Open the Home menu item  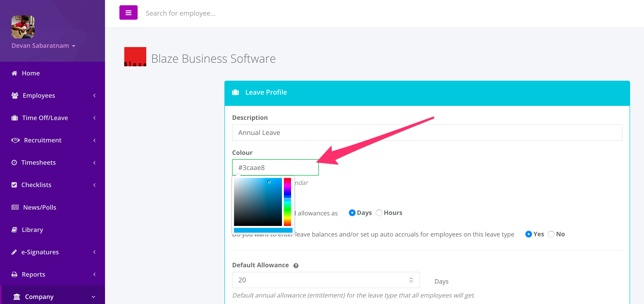pos(53,73)
